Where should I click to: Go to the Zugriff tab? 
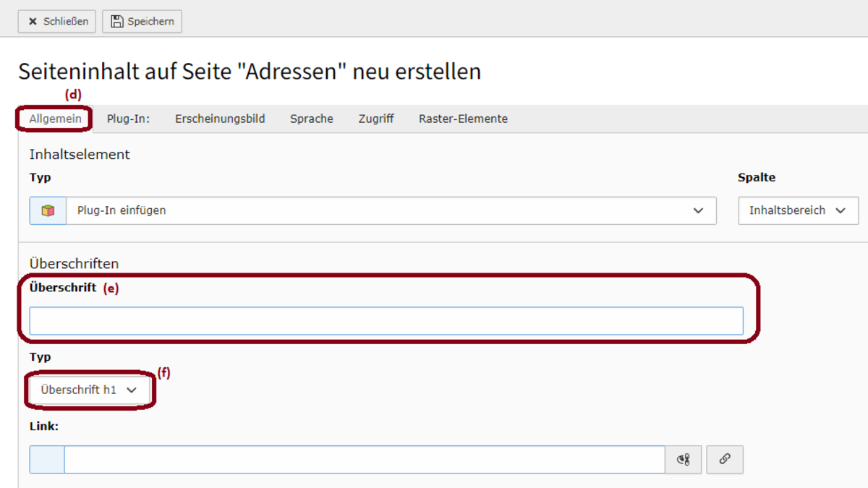coord(376,119)
